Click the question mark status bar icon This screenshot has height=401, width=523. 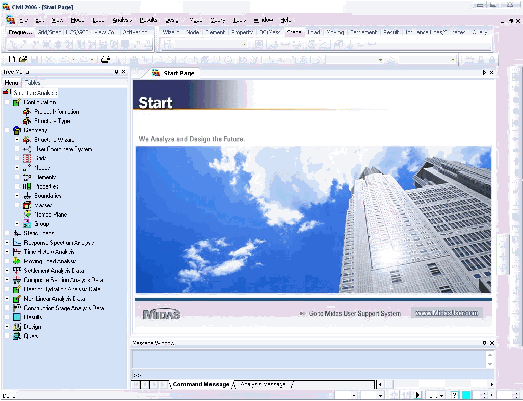click(x=454, y=395)
